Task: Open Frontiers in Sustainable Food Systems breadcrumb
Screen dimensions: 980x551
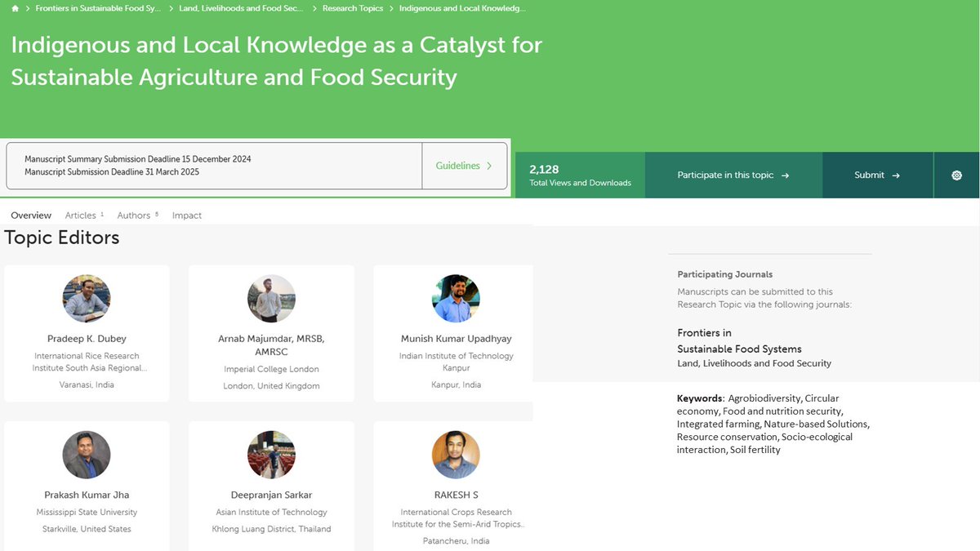Action: pos(98,8)
